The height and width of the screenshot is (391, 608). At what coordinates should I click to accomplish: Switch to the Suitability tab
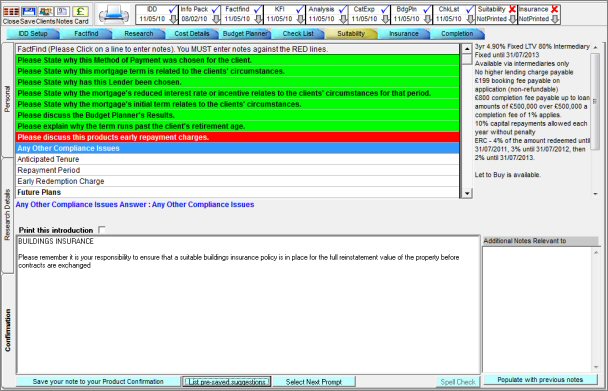(x=351, y=34)
